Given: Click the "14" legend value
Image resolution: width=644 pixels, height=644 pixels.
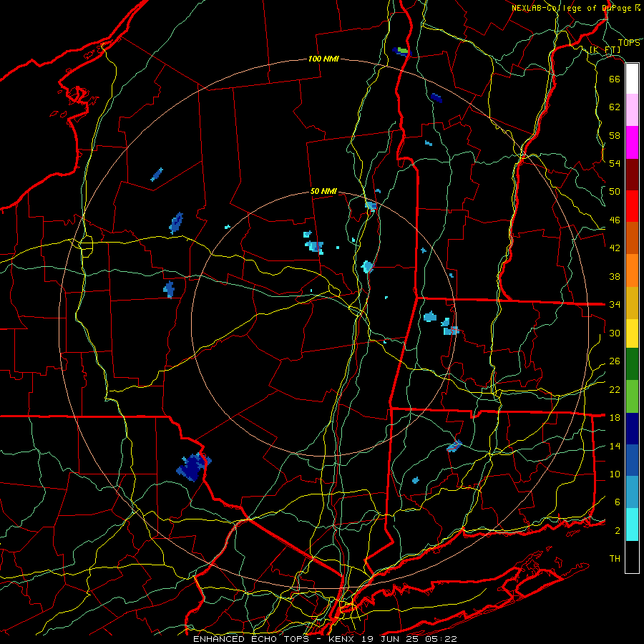Looking at the screenshot, I should (x=615, y=446).
